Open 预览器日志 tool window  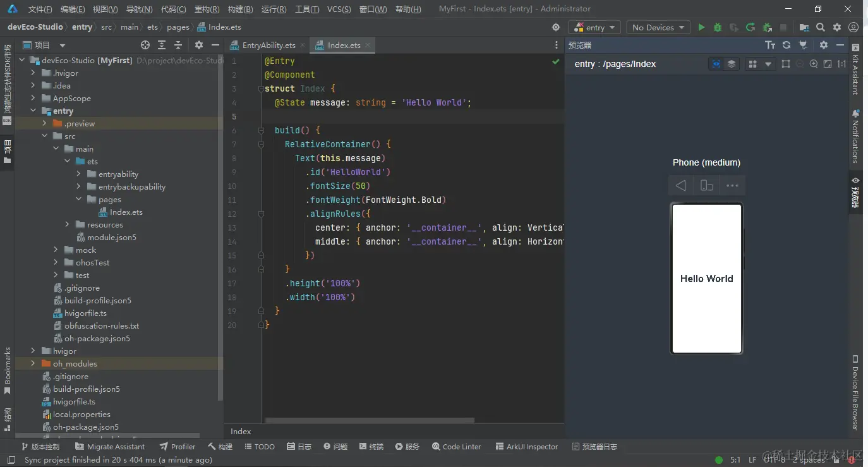pos(594,446)
